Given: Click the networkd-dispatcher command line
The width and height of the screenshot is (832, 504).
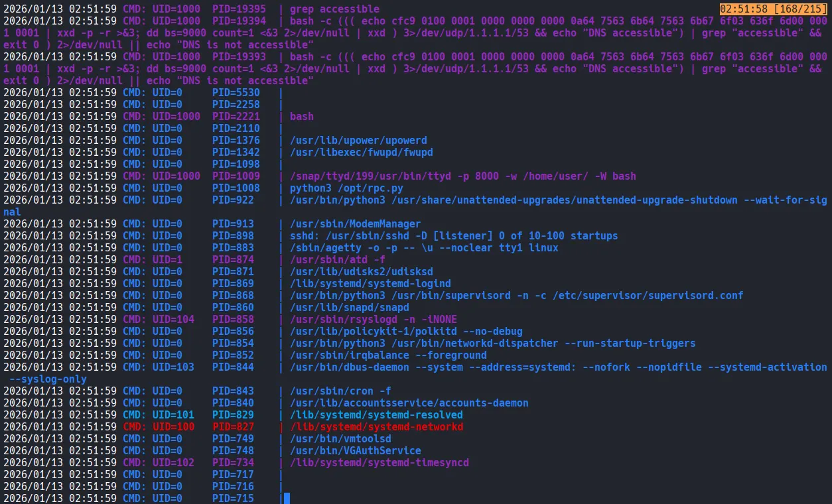Looking at the screenshot, I should pyautogui.click(x=492, y=343).
